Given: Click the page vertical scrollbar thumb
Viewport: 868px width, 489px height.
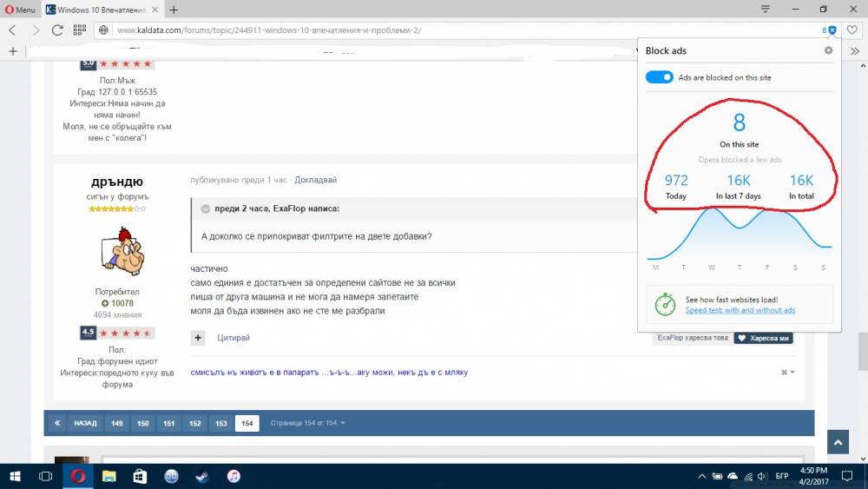Looking at the screenshot, I should click(863, 351).
